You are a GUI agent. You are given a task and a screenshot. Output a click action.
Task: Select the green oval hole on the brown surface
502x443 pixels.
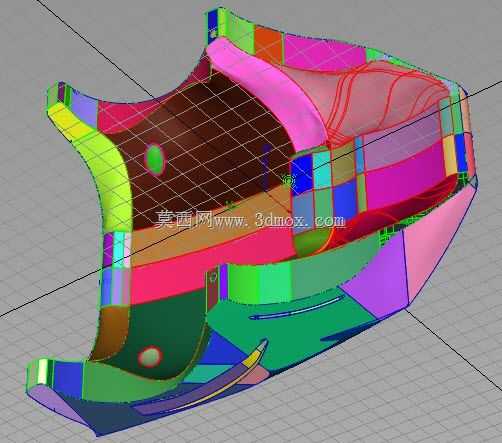[155, 159]
